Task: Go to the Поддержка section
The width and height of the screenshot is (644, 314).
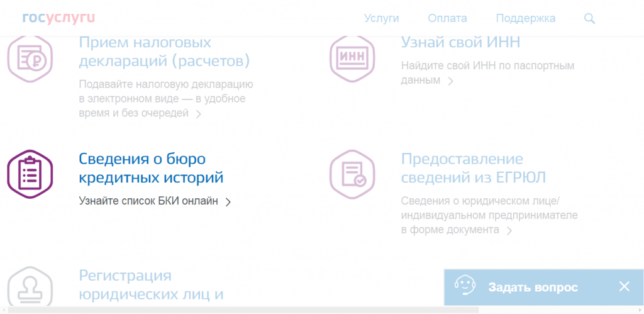Action: pos(525,18)
